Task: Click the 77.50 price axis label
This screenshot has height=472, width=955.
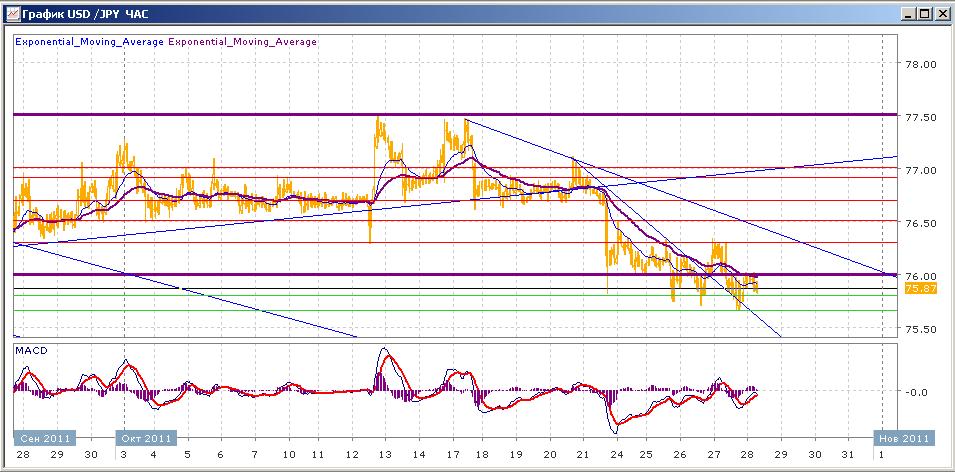Action: (919, 118)
